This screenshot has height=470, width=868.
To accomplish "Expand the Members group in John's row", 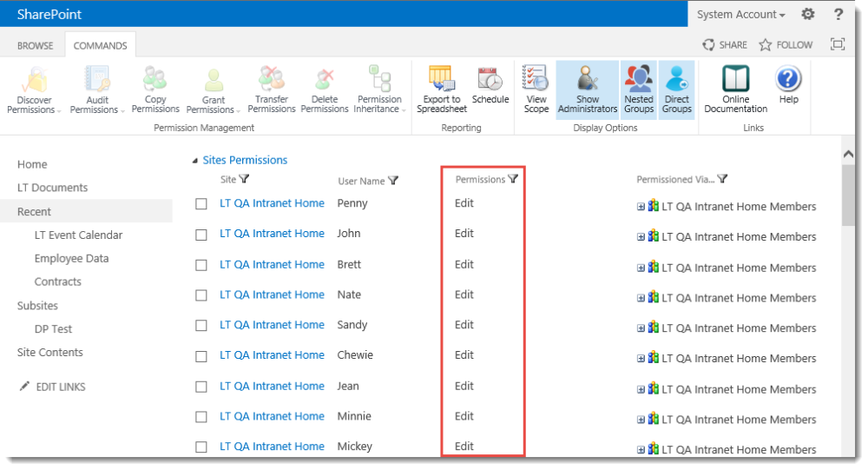I will (x=641, y=237).
